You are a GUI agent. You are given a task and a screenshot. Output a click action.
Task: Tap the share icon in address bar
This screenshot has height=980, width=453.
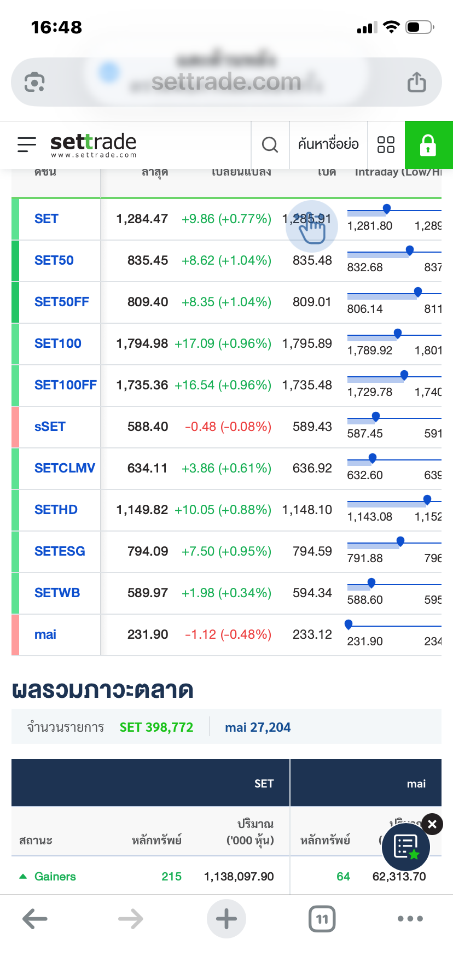416,82
